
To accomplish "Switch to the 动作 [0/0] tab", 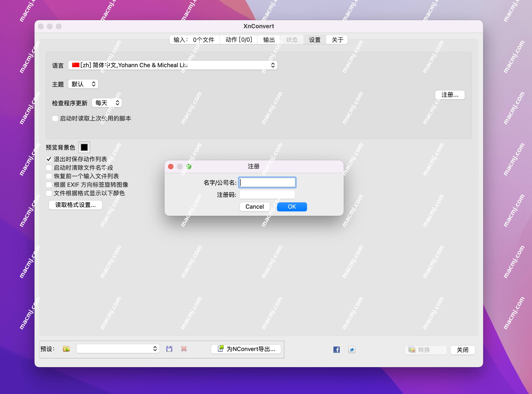I will 238,40.
